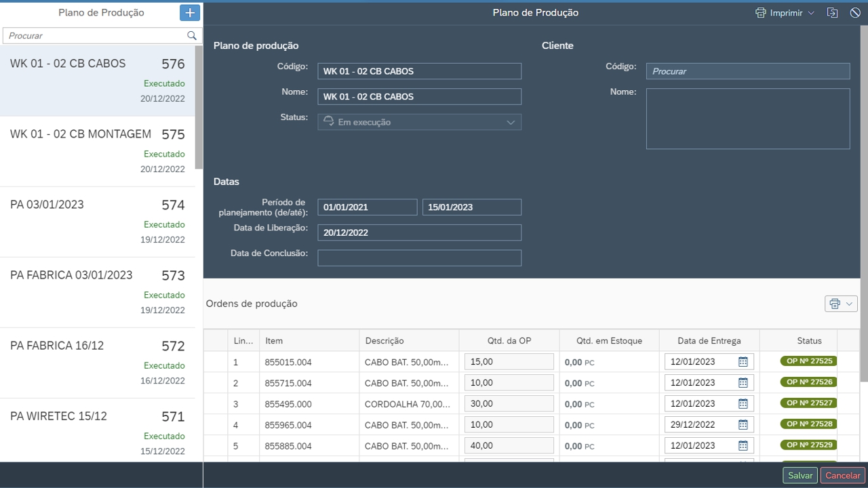This screenshot has width=868, height=488.
Task: Click the plan list vertical scrollbar
Action: coord(199,107)
